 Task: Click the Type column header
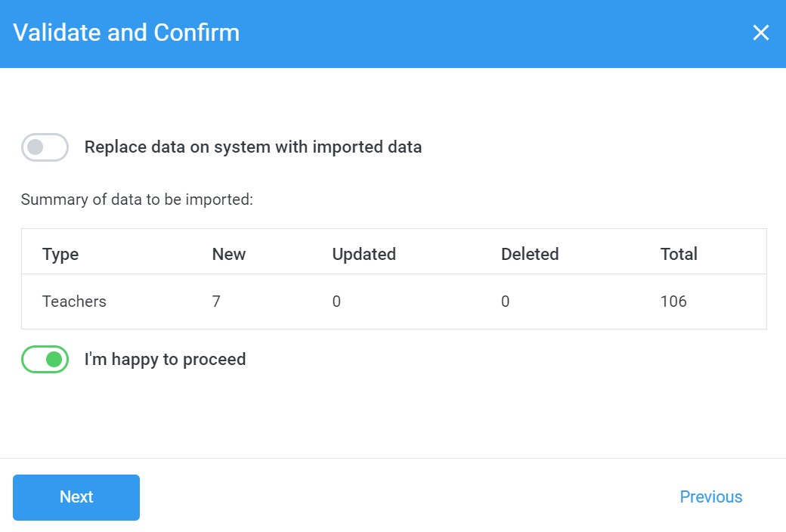60,255
